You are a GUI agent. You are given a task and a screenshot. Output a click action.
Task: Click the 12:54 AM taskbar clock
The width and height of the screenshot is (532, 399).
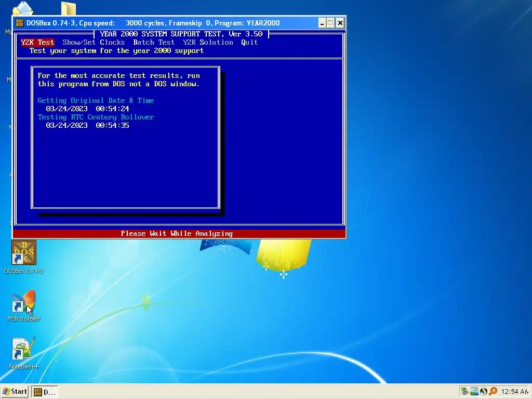(x=515, y=392)
